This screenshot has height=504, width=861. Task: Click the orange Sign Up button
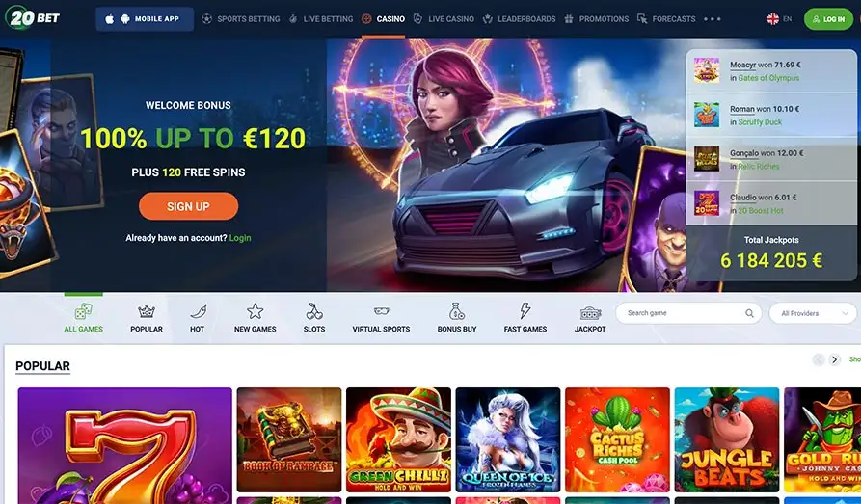tap(188, 206)
